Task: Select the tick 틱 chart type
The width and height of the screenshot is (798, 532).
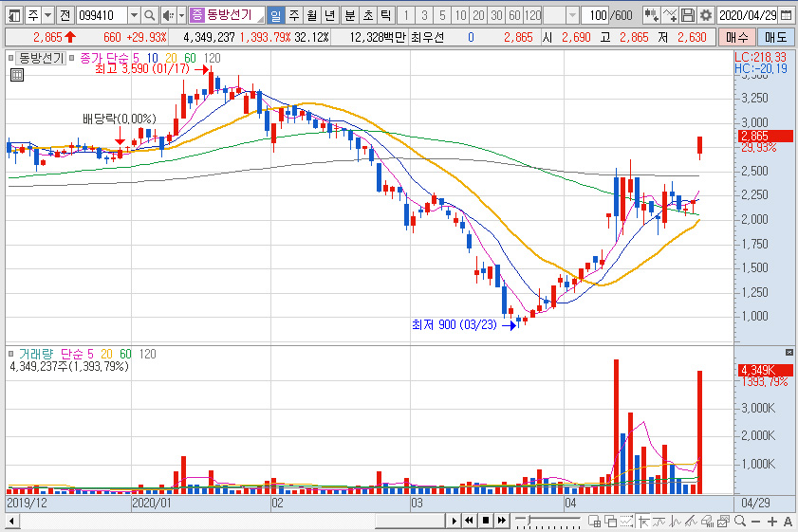Action: [x=386, y=15]
